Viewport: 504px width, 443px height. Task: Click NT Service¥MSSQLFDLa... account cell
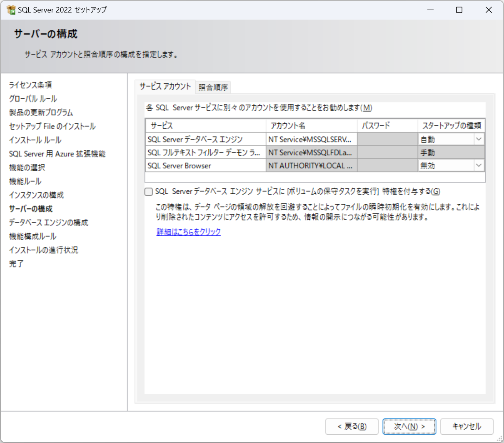[x=312, y=153]
